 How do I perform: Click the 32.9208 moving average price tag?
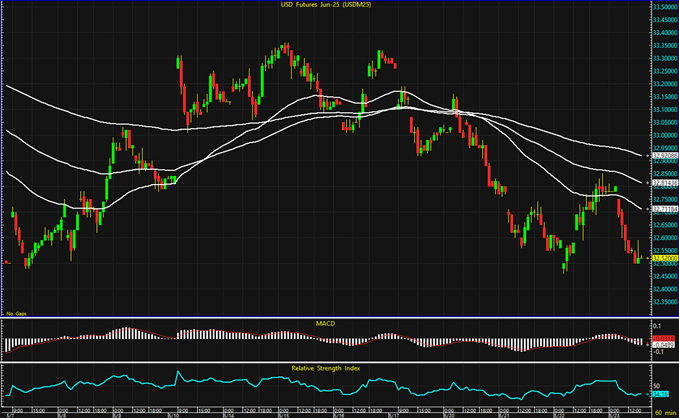coord(662,156)
